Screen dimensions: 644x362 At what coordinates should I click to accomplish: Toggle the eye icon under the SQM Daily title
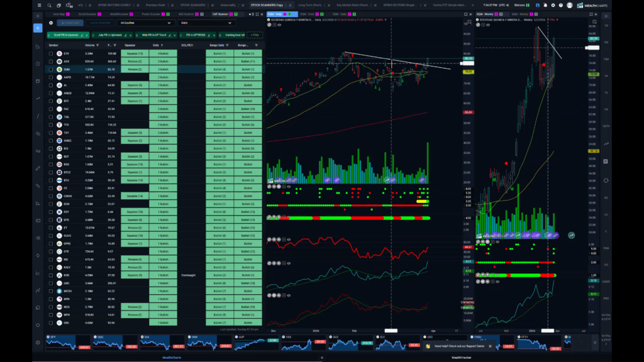pos(279,25)
